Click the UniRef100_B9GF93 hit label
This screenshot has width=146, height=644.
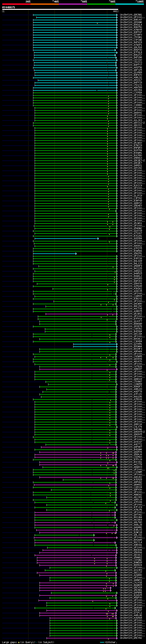click(131, 50)
